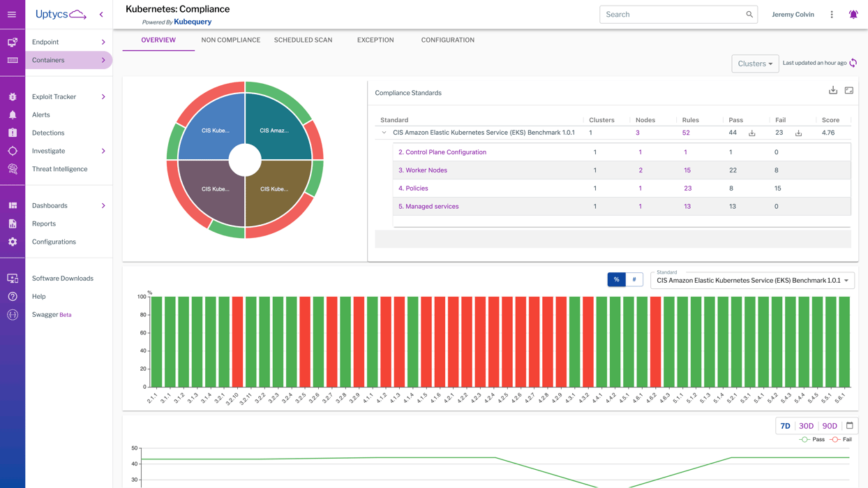This screenshot has width=868, height=488.
Task: Click the notification bell icon
Action: [853, 15]
